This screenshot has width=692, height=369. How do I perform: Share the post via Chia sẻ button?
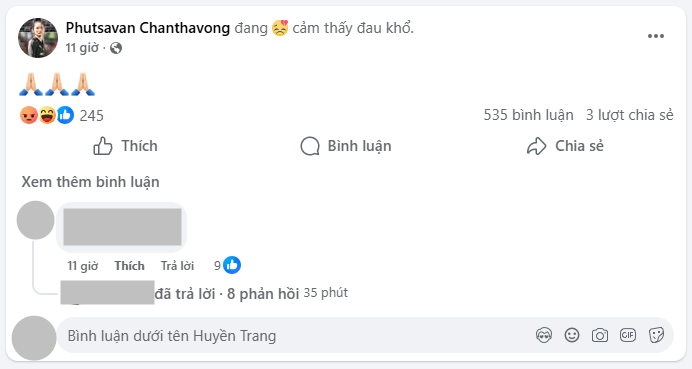click(565, 146)
